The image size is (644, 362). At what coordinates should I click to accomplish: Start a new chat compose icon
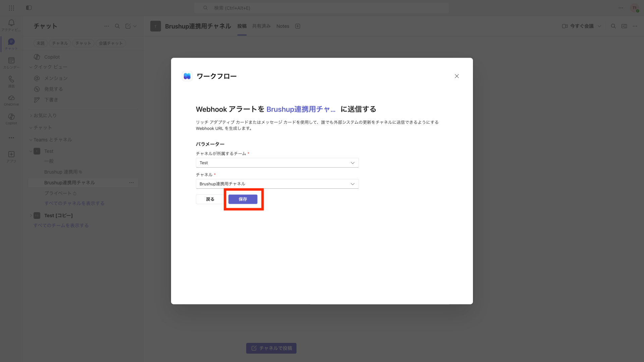click(x=128, y=26)
